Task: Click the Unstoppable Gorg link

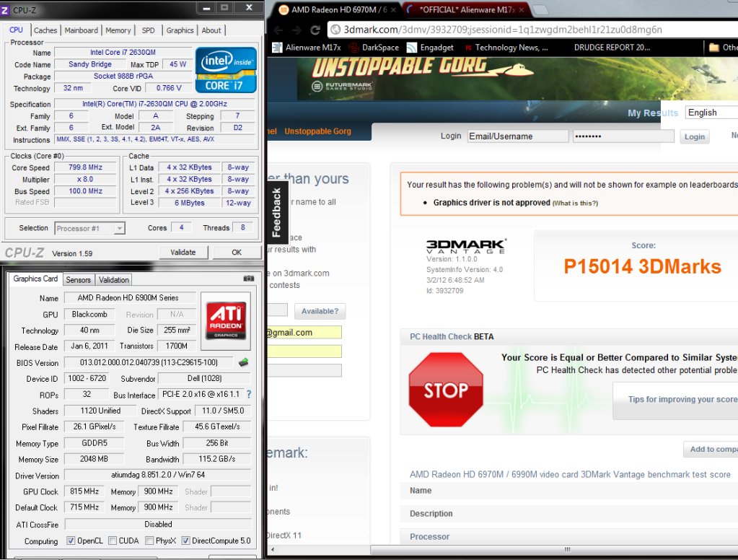Action: click(x=317, y=131)
